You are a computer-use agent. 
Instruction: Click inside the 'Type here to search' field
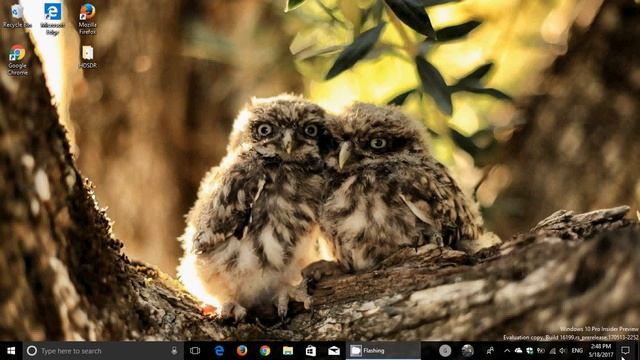click(x=103, y=351)
